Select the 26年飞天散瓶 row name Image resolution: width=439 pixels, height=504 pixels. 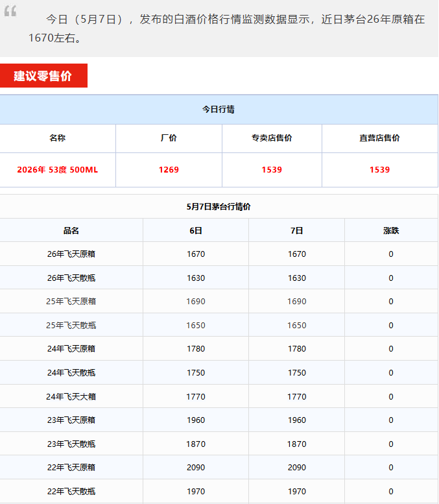71,278
